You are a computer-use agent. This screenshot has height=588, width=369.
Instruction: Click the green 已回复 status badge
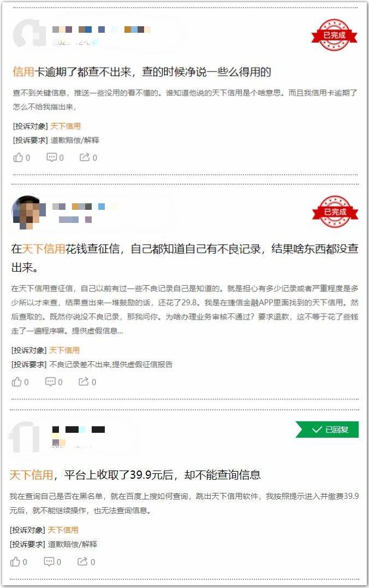pyautogui.click(x=327, y=430)
